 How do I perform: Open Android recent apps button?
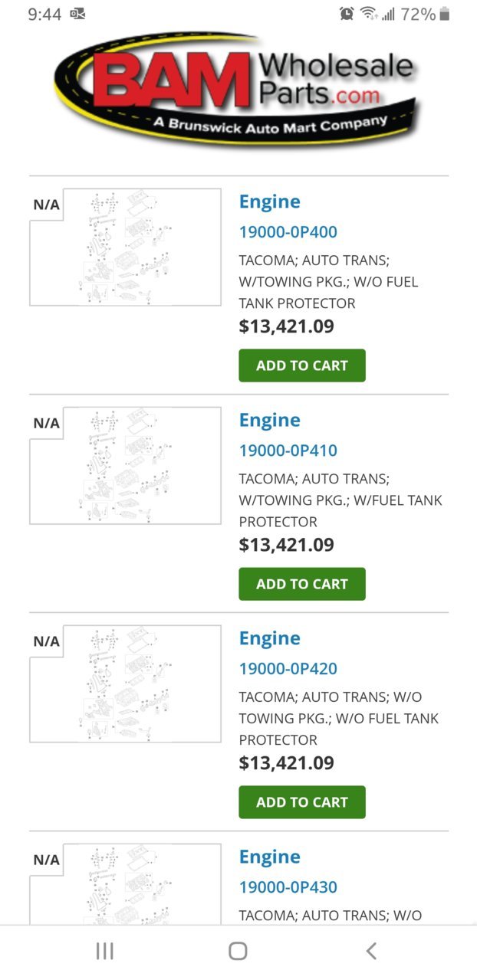pos(105,951)
